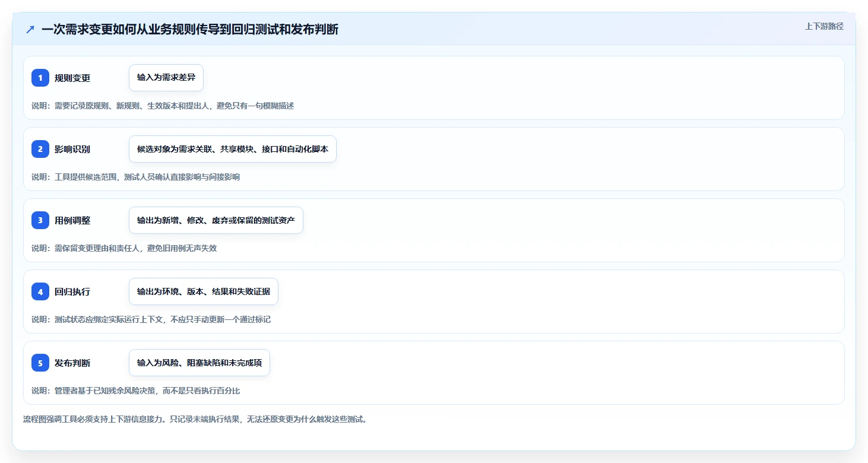This screenshot has height=463, width=868.
Task: Click the note 管理者基于已知残余风险决策
Action: (136, 391)
